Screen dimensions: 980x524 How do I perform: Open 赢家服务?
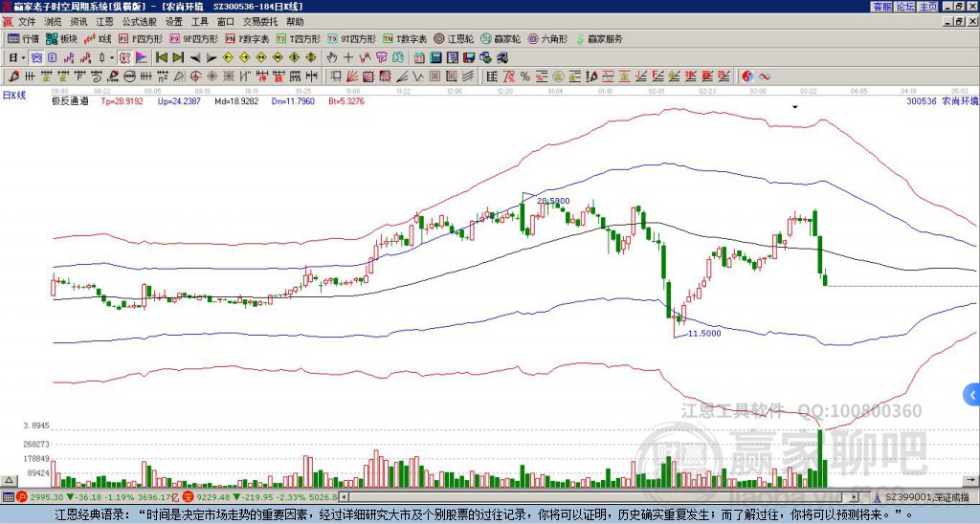pos(599,38)
